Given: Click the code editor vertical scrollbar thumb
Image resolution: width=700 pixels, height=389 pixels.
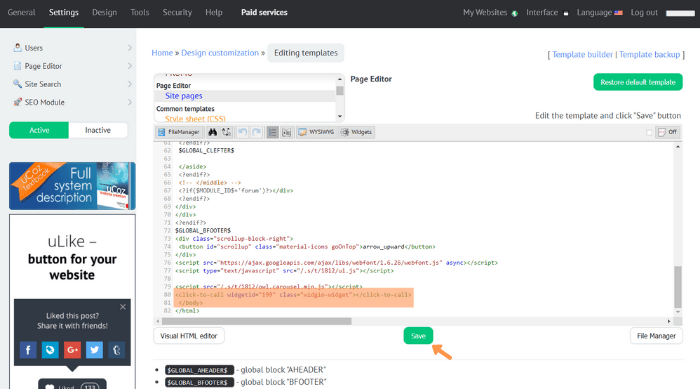Looking at the screenshot, I should 678,287.
